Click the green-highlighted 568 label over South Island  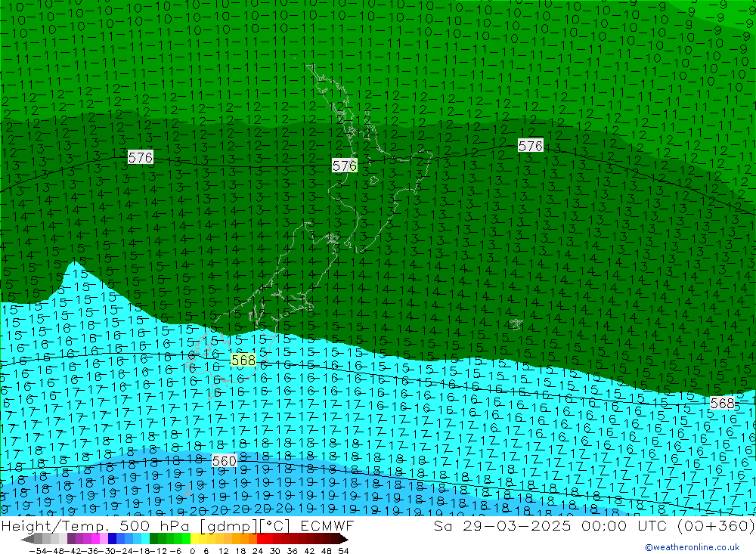coord(243,361)
